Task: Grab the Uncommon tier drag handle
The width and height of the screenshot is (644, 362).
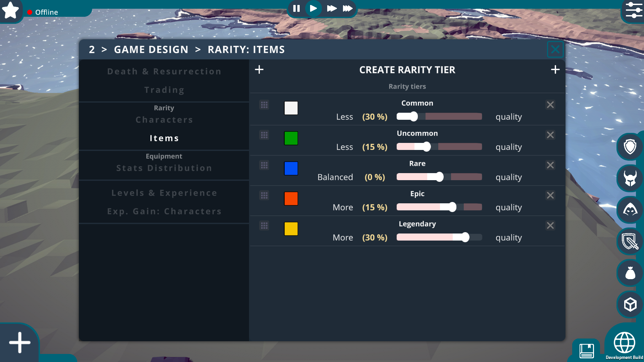Action: (x=264, y=135)
